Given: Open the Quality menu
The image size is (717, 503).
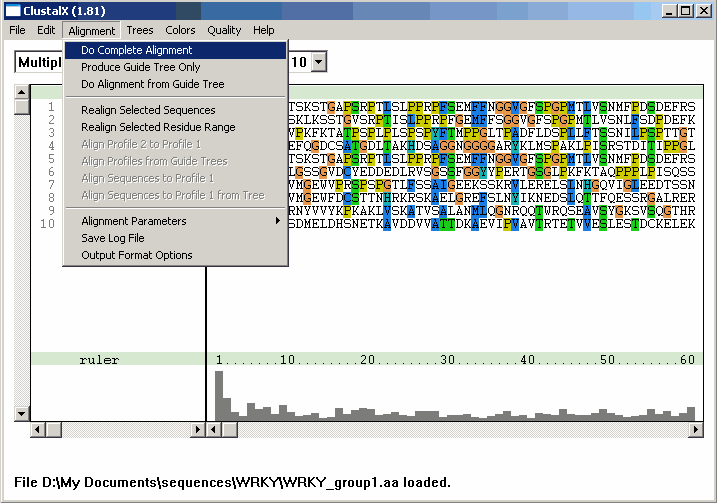Looking at the screenshot, I should point(224,30).
